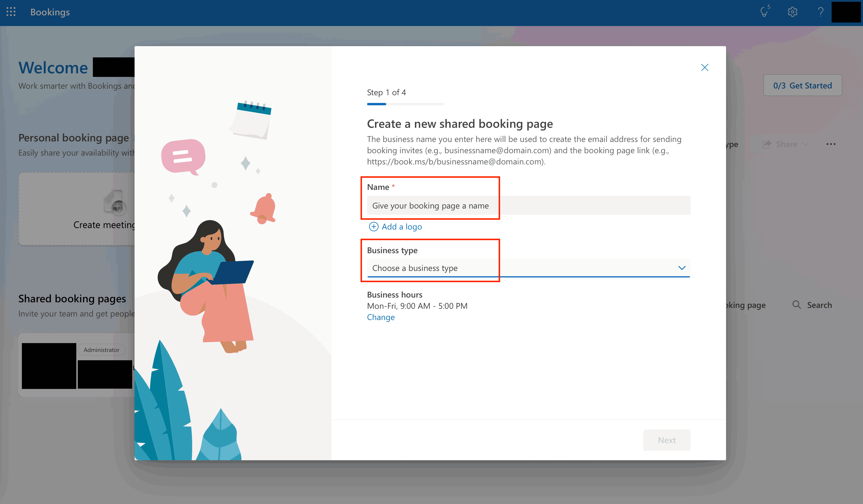Open the three-dot more options menu

[x=831, y=144]
